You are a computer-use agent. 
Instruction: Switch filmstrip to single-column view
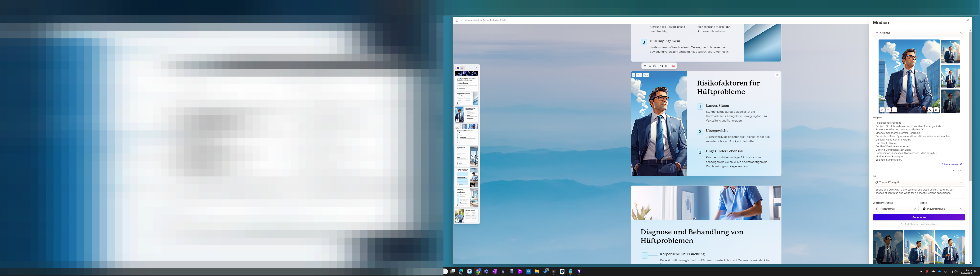[458, 67]
